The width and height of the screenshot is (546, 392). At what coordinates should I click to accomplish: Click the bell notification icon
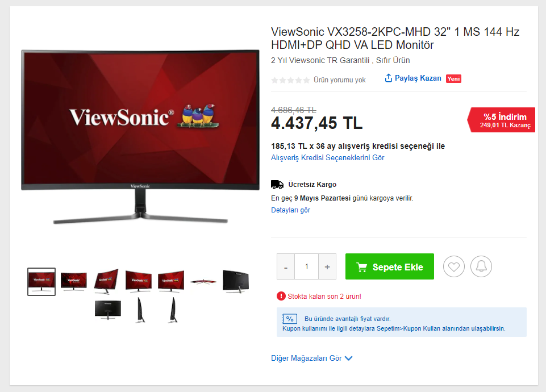(481, 266)
